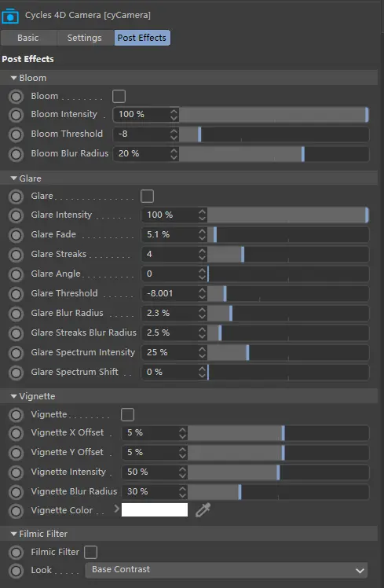Click animation dot beside Bloom Intensity

[16, 114]
